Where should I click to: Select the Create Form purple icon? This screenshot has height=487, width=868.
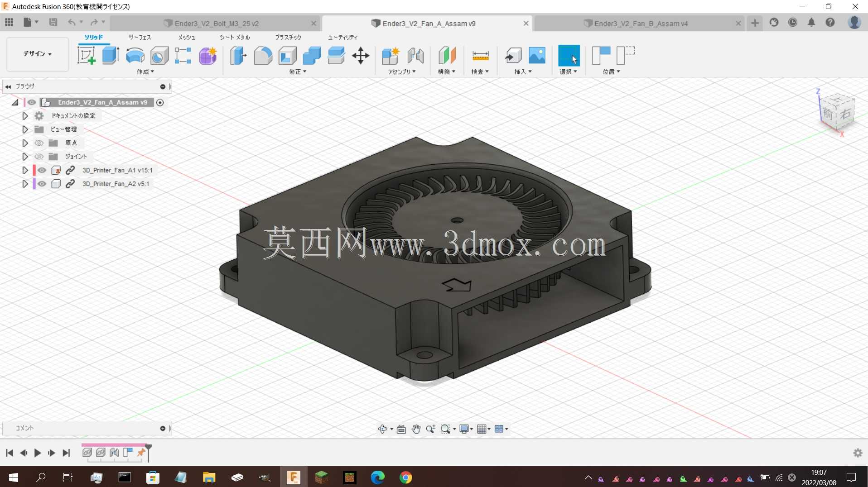point(208,56)
